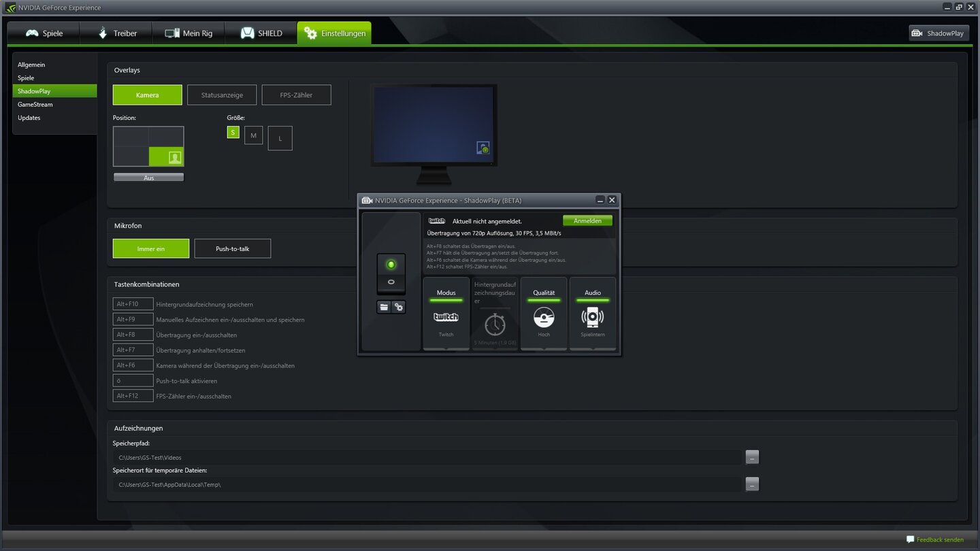This screenshot has height=551, width=980.
Task: Set camera size to S
Action: (x=233, y=132)
